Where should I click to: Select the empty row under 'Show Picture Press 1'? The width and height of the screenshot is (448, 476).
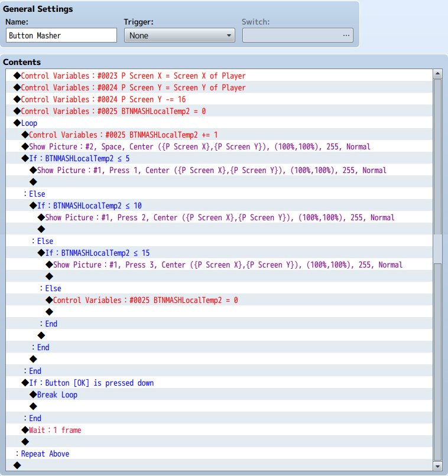point(219,182)
